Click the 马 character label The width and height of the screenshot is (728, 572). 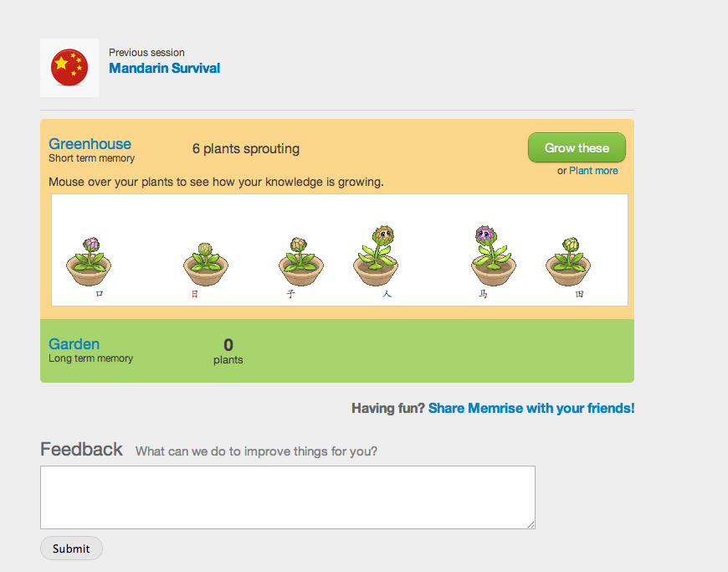pyautogui.click(x=483, y=295)
